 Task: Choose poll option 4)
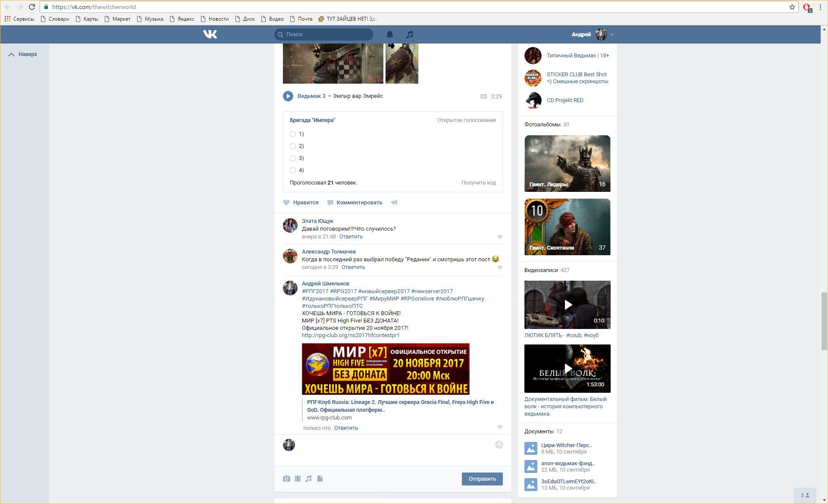click(293, 170)
